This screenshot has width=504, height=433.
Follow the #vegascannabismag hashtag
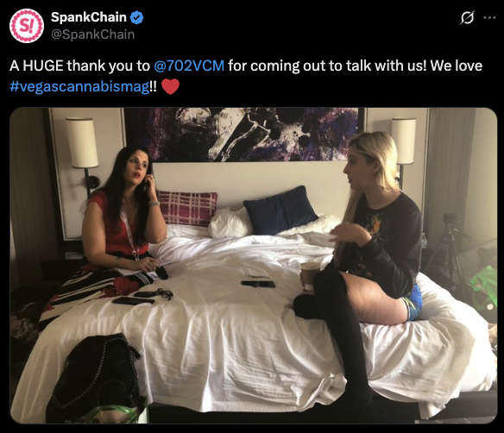pos(79,87)
